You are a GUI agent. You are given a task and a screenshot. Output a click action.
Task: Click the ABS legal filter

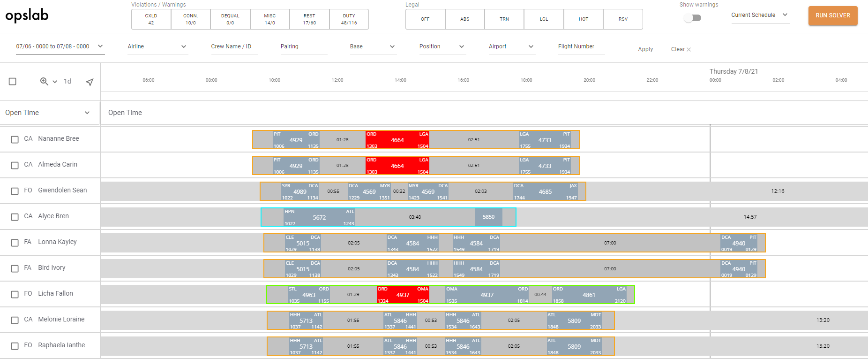465,19
